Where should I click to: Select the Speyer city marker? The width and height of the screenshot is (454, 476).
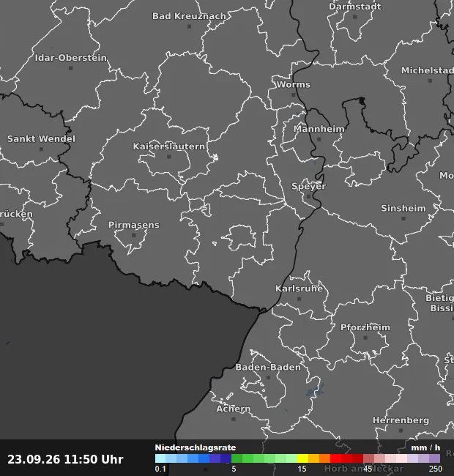click(x=308, y=196)
